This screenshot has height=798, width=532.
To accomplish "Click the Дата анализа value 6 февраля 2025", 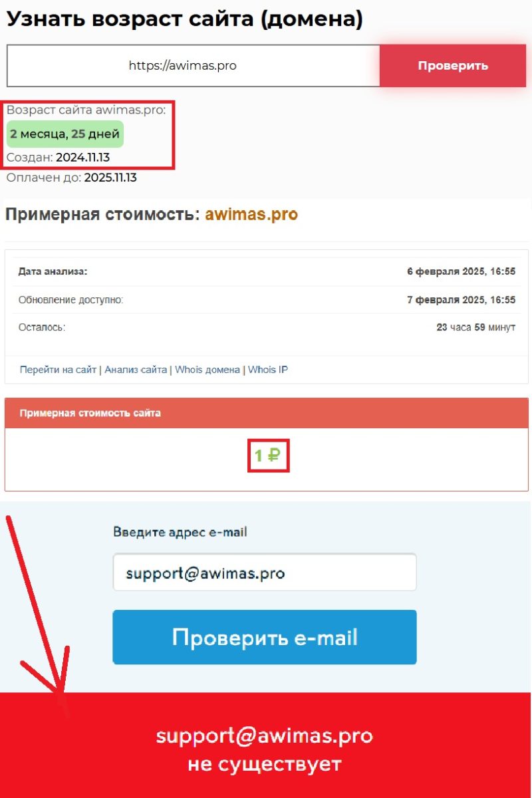I will 461,272.
